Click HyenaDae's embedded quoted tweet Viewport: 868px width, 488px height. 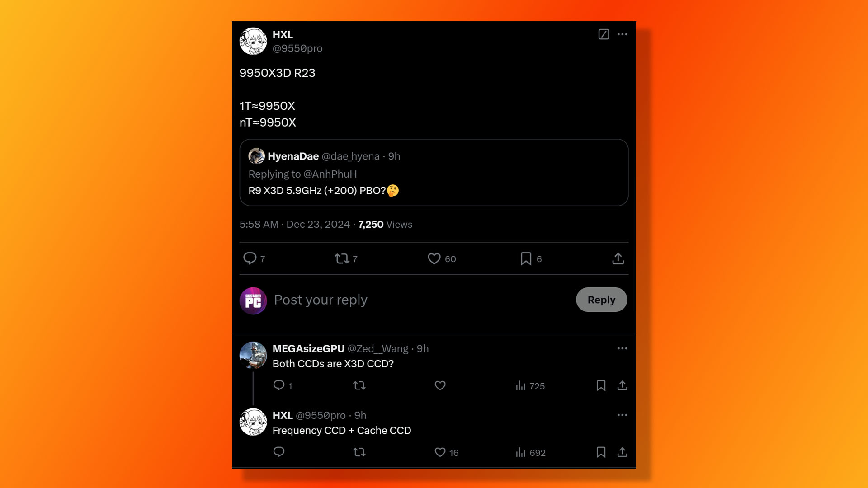tap(434, 172)
